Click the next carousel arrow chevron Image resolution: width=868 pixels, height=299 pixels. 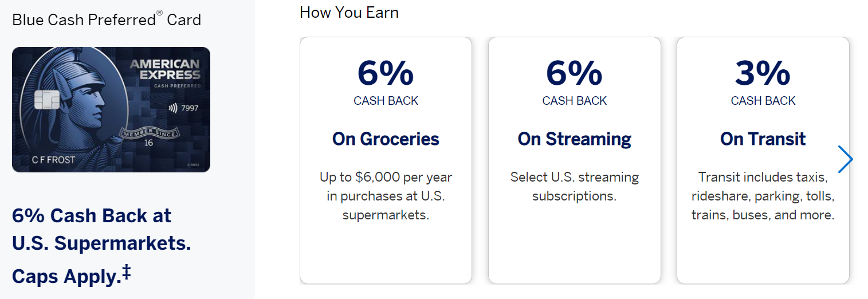coord(845,159)
